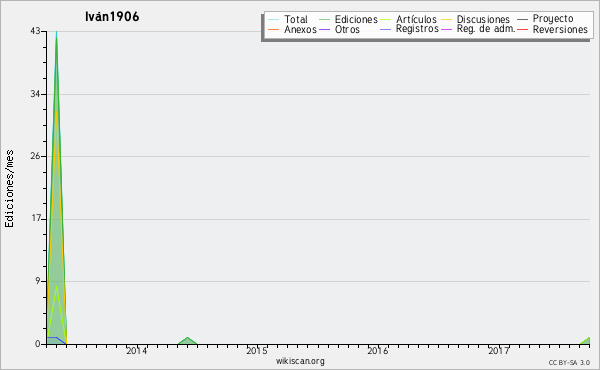600x370 pixels.
Task: Click the Ediciones legend entry
Action: [348, 19]
